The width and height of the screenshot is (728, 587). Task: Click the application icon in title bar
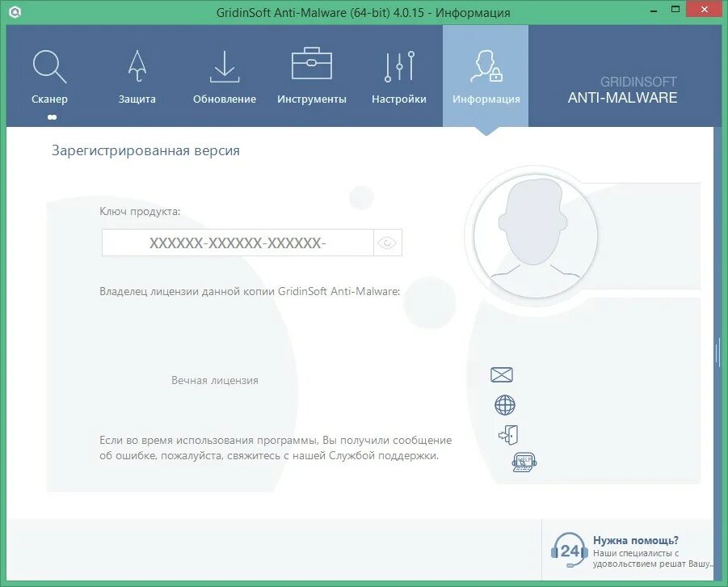(15, 12)
